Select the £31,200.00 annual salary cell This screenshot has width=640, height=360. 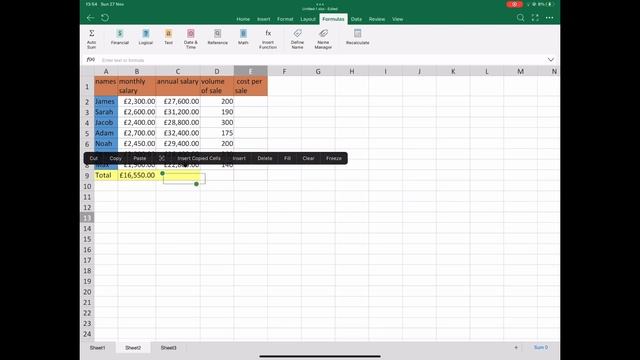pos(178,112)
